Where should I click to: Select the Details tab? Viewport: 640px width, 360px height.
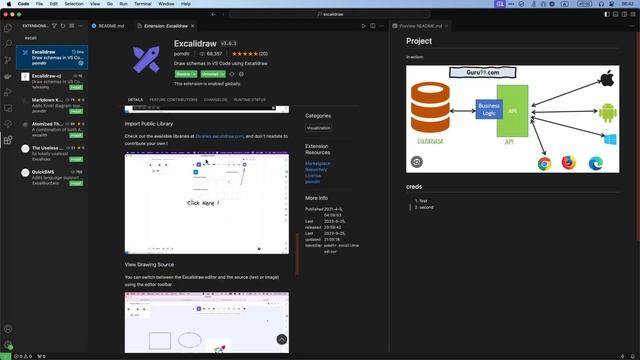(136, 100)
